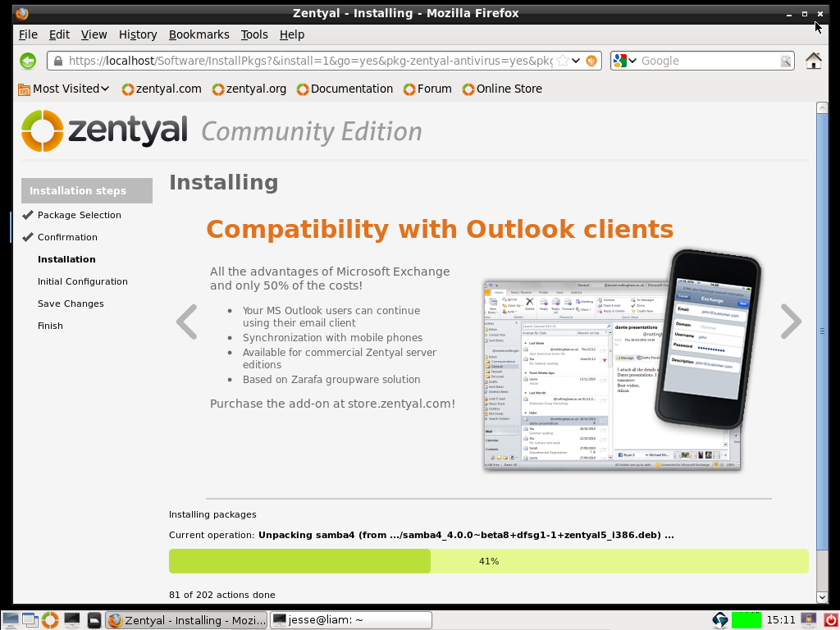
Task: Click the Confirmation step
Action: coord(67,237)
